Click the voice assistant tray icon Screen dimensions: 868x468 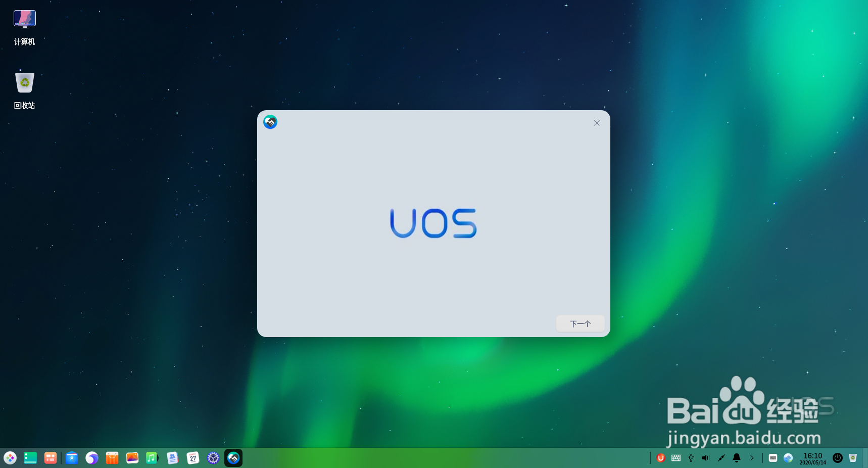pos(788,458)
